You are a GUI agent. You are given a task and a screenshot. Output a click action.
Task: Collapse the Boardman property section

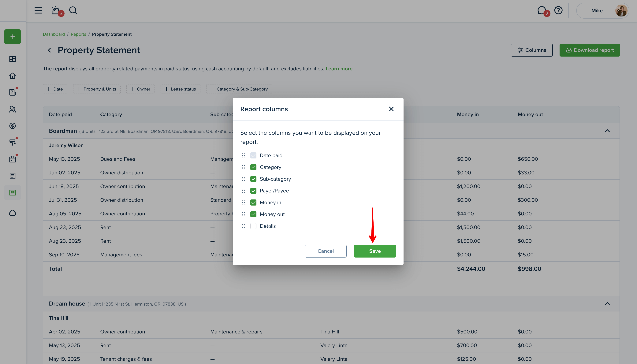(x=607, y=131)
